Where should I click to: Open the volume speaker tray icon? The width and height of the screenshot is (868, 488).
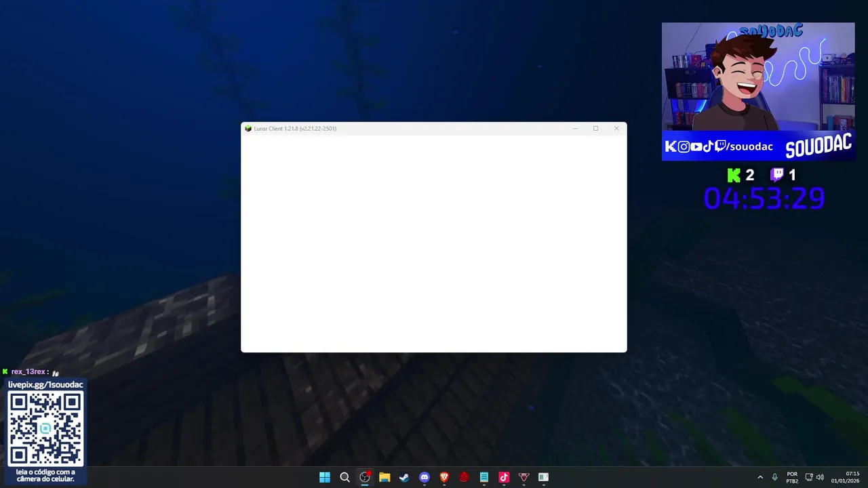(x=820, y=477)
